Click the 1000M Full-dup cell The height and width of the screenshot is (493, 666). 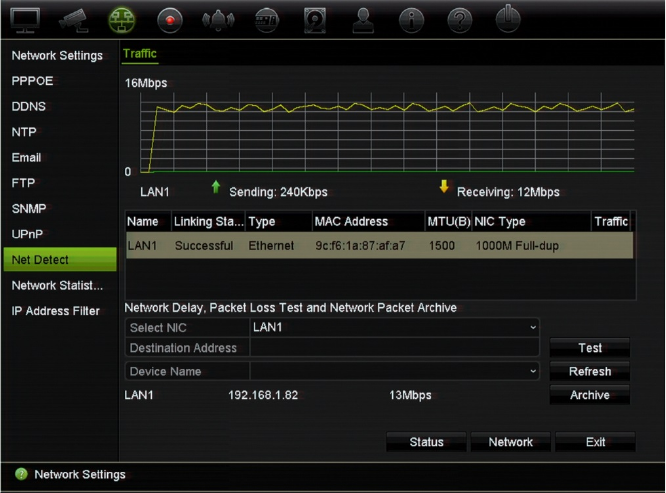(517, 245)
